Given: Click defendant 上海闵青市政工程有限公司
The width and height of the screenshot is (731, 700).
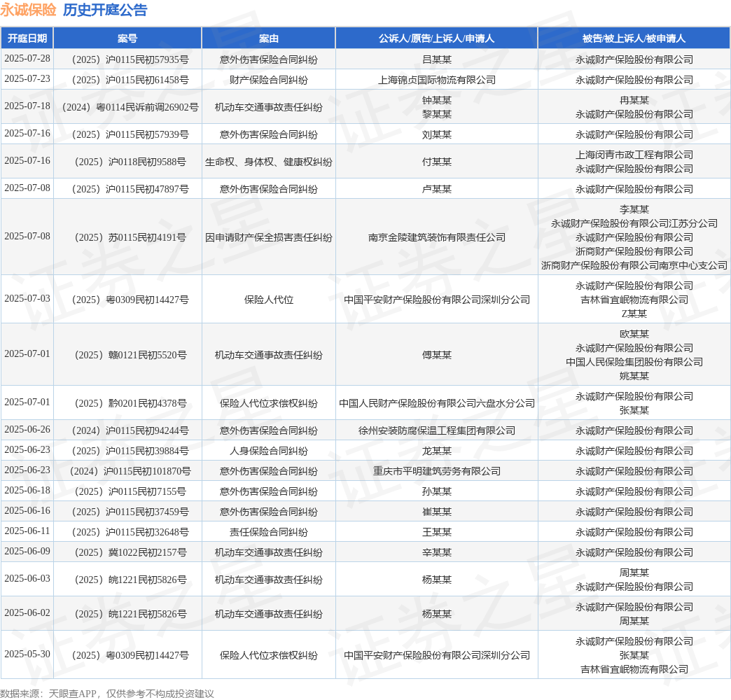Looking at the screenshot, I should tap(634, 155).
